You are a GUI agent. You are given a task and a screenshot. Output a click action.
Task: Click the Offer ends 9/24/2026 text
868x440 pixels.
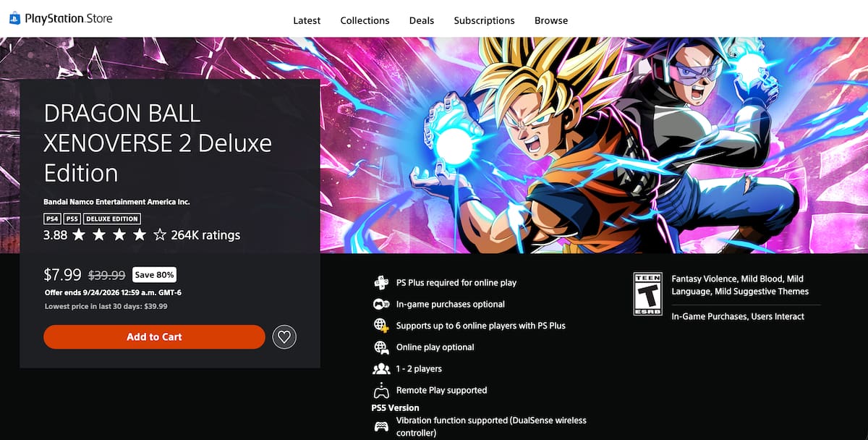click(x=113, y=293)
